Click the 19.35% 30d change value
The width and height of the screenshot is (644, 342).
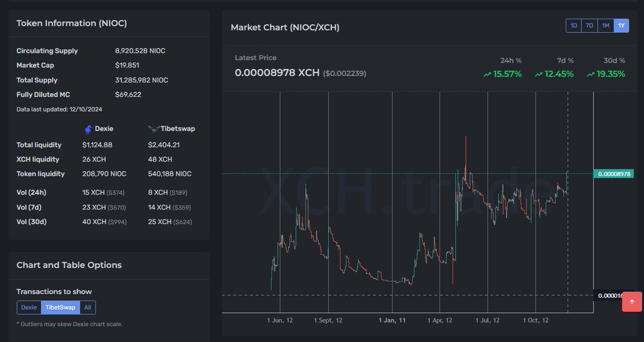pyautogui.click(x=611, y=74)
